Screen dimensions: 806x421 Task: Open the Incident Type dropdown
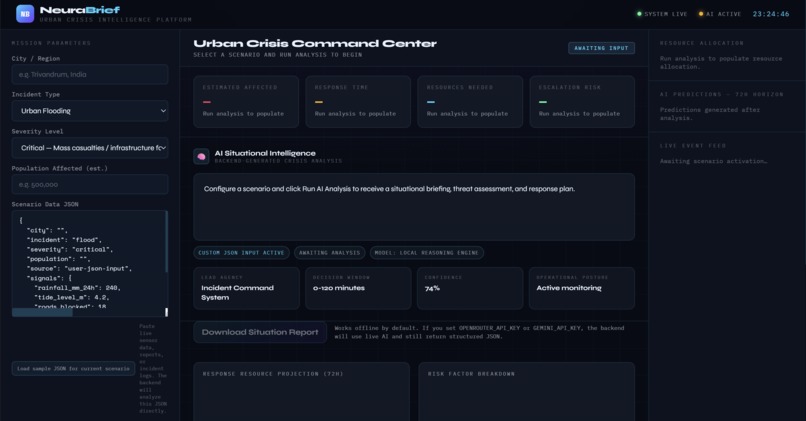coord(90,111)
